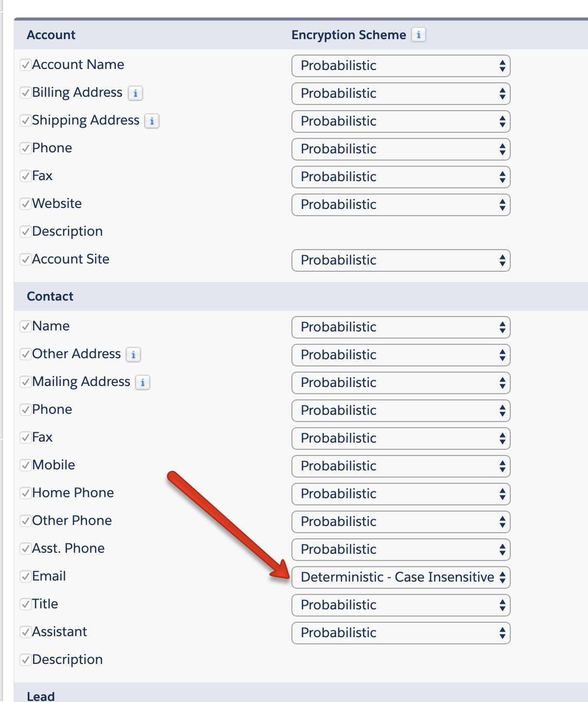This screenshot has height=702, width=588.
Task: Open Assistant encryption scheme dropdown
Action: pyautogui.click(x=401, y=633)
